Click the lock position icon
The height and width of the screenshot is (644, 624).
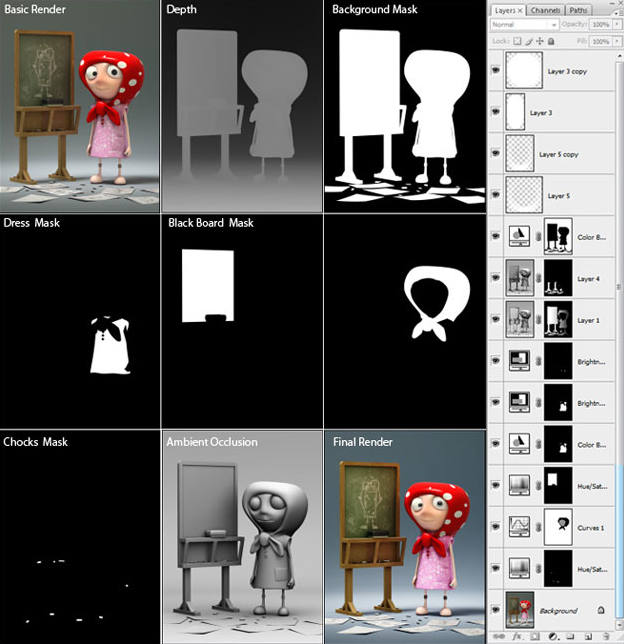(x=540, y=41)
